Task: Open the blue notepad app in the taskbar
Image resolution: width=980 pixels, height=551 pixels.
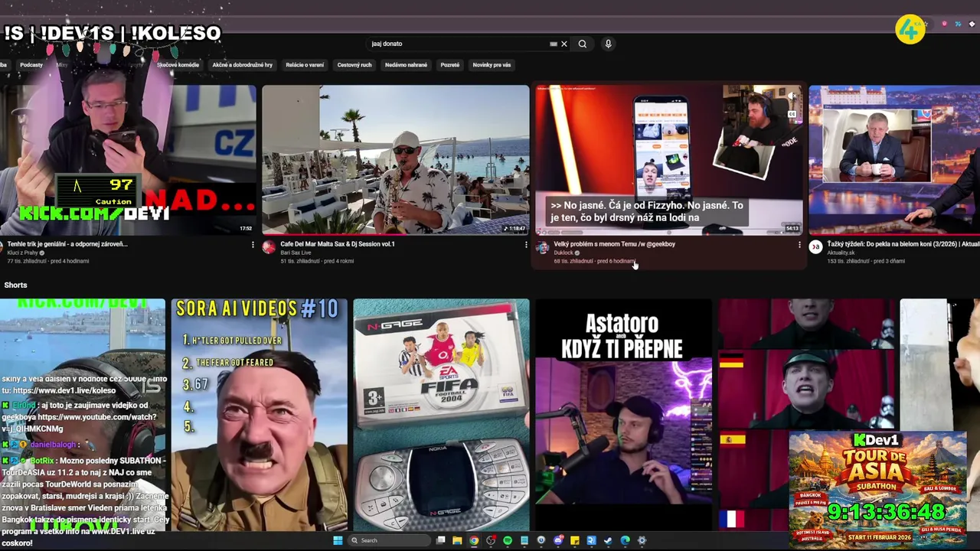Action: tap(524, 540)
